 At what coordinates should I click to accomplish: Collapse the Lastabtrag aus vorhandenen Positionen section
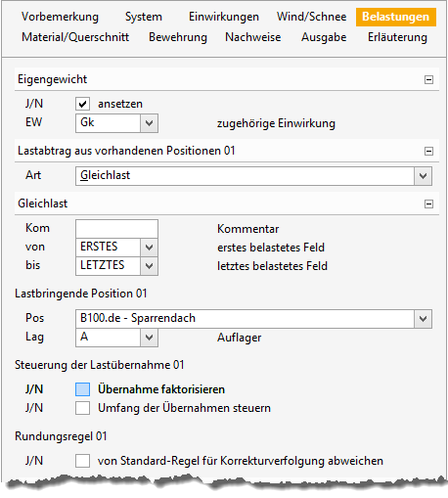428,151
